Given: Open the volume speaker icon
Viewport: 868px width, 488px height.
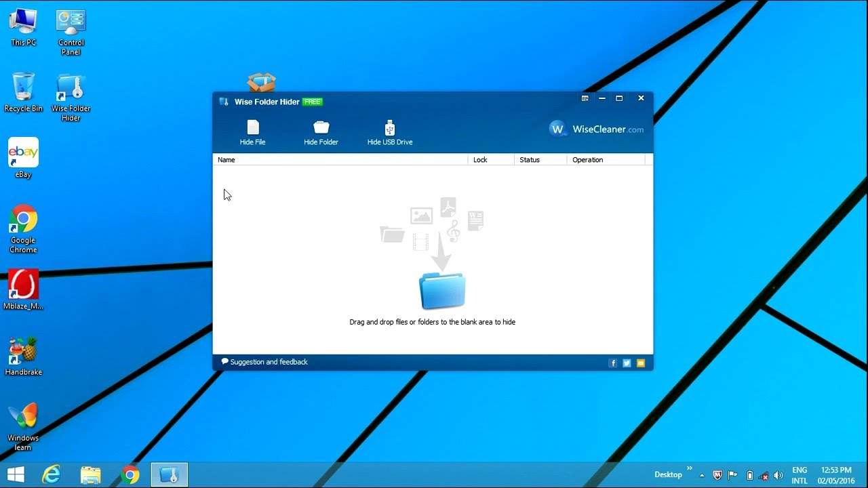Looking at the screenshot, I should 778,475.
